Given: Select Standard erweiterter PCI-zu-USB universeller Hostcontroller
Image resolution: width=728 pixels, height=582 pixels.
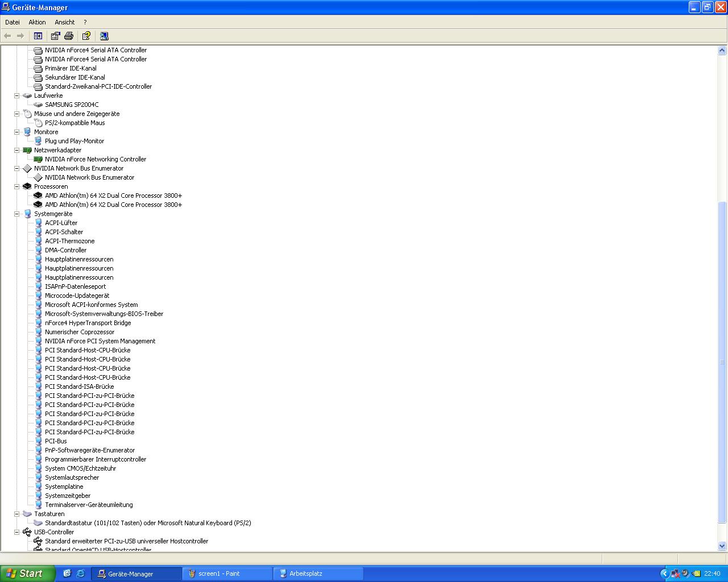Looking at the screenshot, I should coord(126,541).
